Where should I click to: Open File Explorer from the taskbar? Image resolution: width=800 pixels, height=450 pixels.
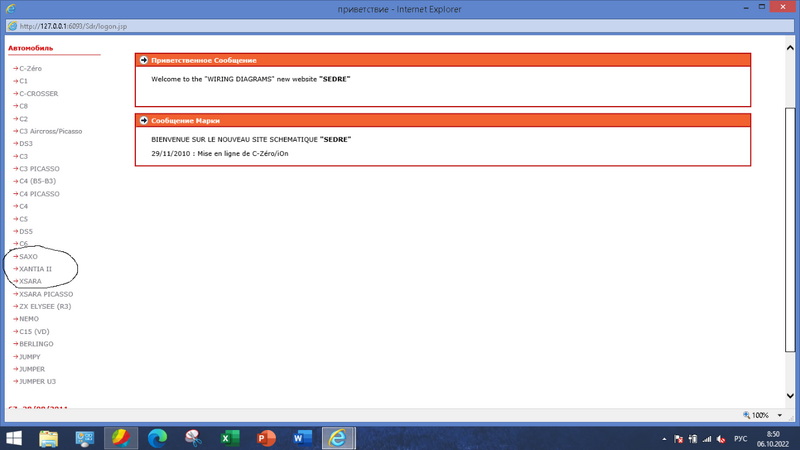[x=49, y=438]
